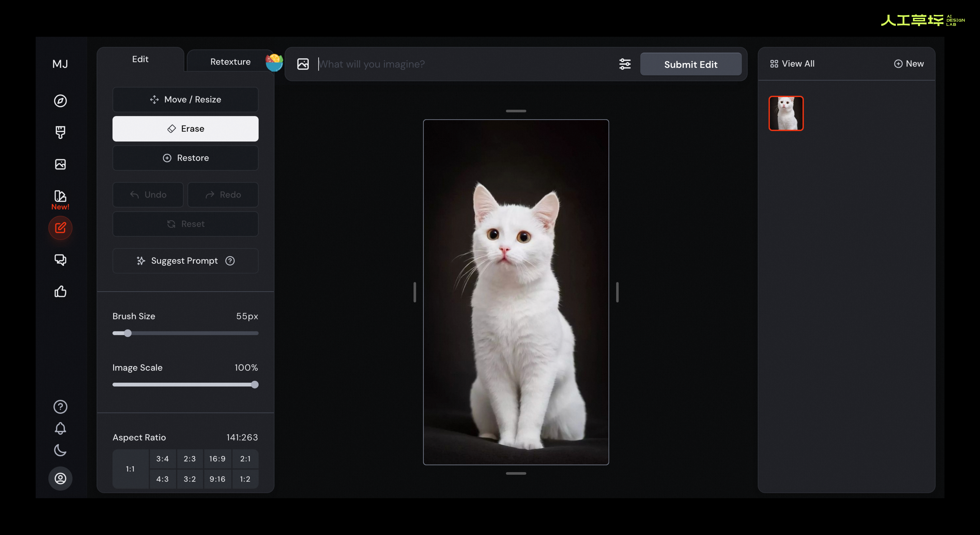Open notifications bell icon

click(60, 429)
